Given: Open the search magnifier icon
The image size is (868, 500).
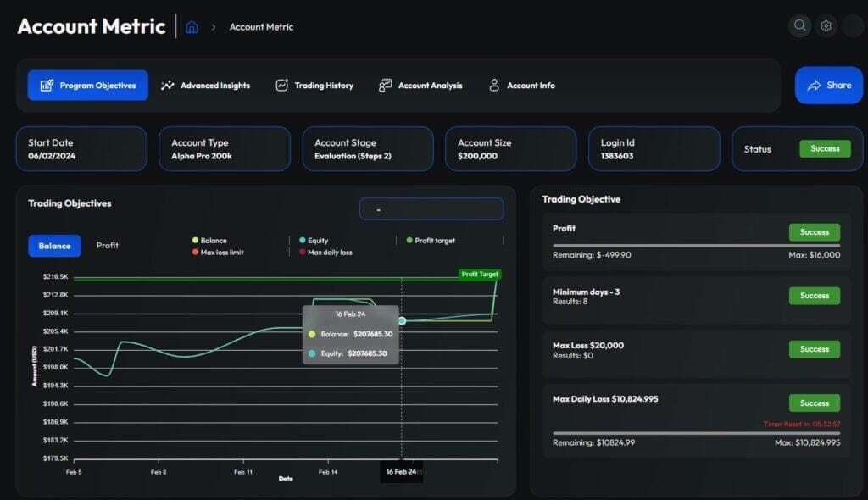Looking at the screenshot, I should click(x=799, y=25).
